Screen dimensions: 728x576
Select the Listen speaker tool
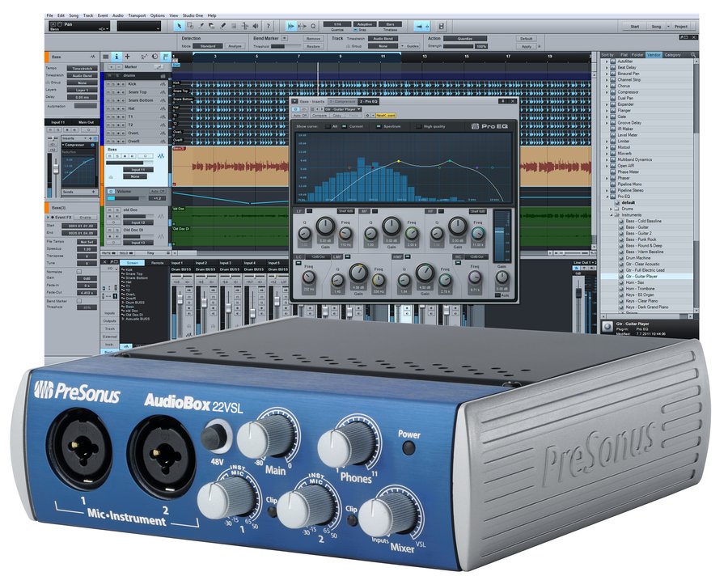[x=256, y=27]
